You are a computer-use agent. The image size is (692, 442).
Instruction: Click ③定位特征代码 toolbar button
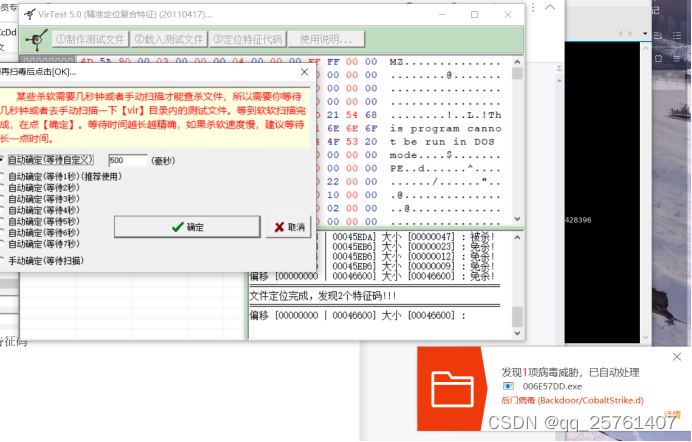[248, 39]
